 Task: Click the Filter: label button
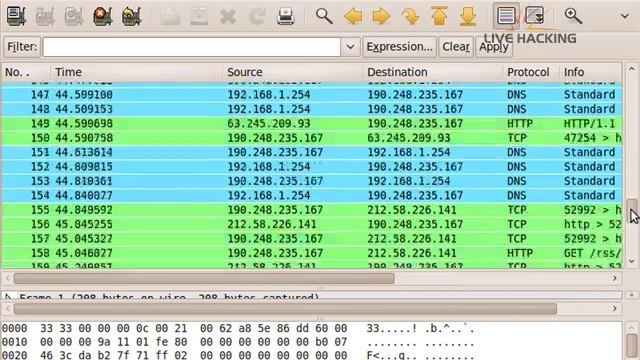(22, 47)
